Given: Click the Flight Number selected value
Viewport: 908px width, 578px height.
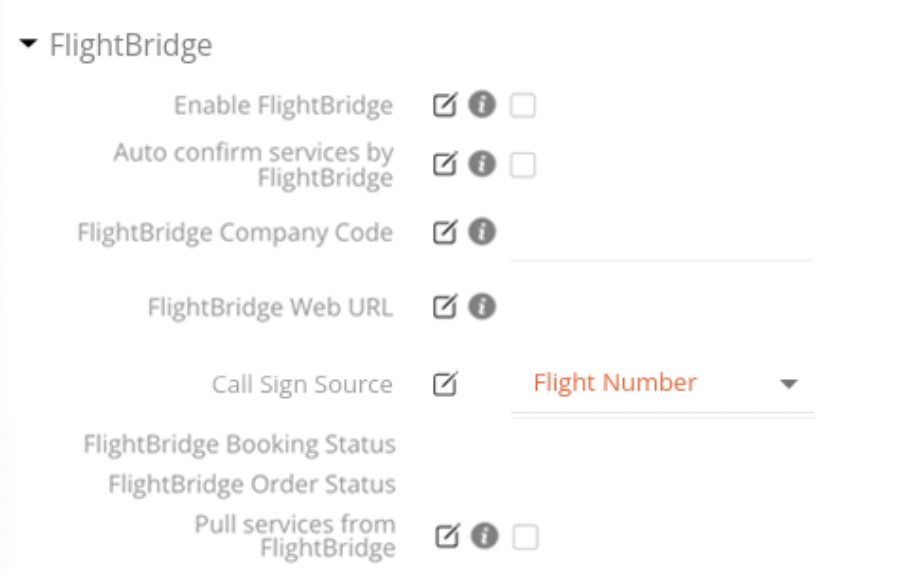Looking at the screenshot, I should [x=615, y=383].
